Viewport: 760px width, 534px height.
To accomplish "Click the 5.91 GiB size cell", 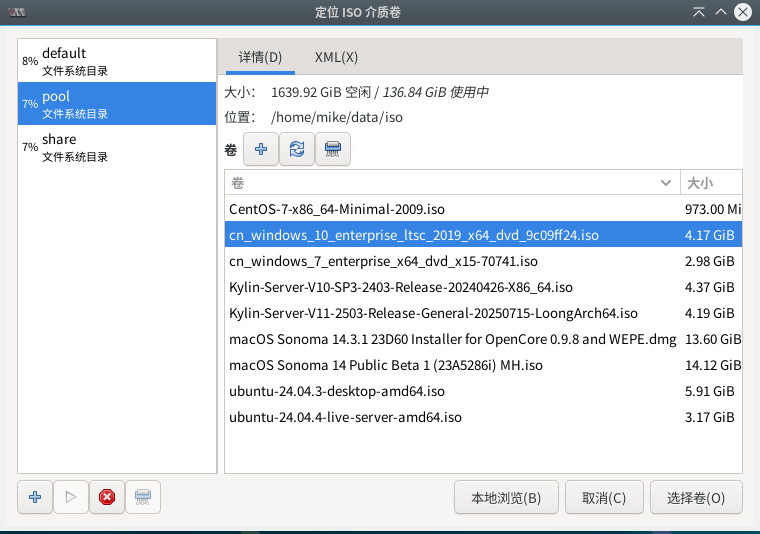I will coord(710,391).
